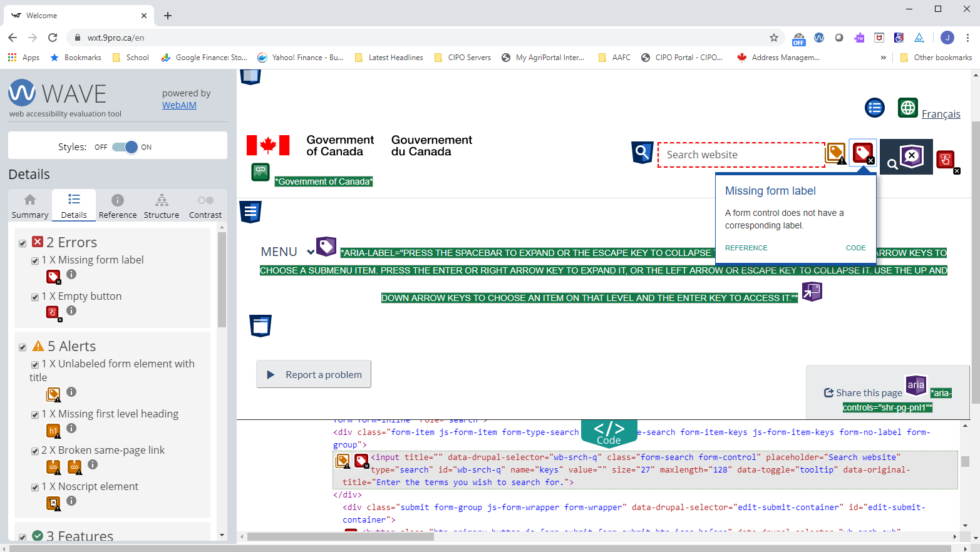Screen dimensions: 980x552
Task: Open the Contrast tab
Action: click(x=205, y=206)
